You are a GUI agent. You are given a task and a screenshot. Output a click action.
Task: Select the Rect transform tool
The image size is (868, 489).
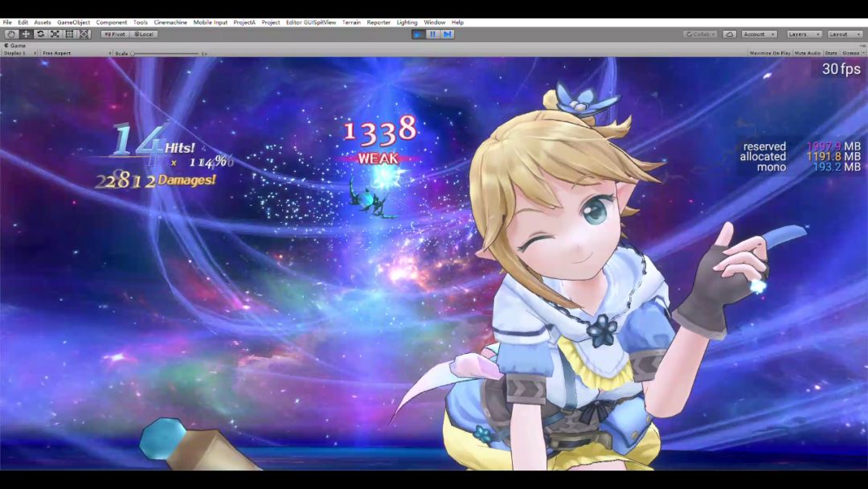(x=69, y=35)
